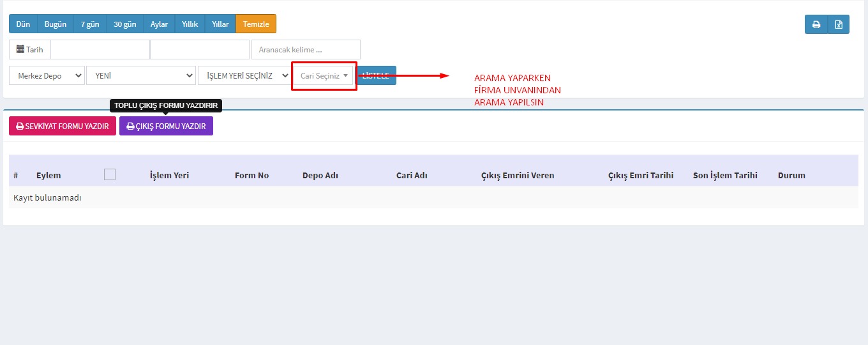Choose the Yıllar filter option

220,24
